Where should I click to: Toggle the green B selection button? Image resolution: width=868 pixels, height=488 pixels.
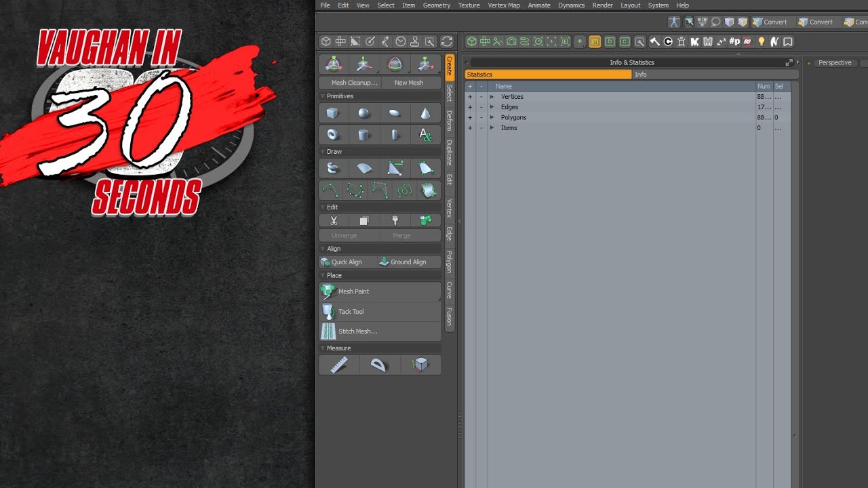tap(610, 42)
